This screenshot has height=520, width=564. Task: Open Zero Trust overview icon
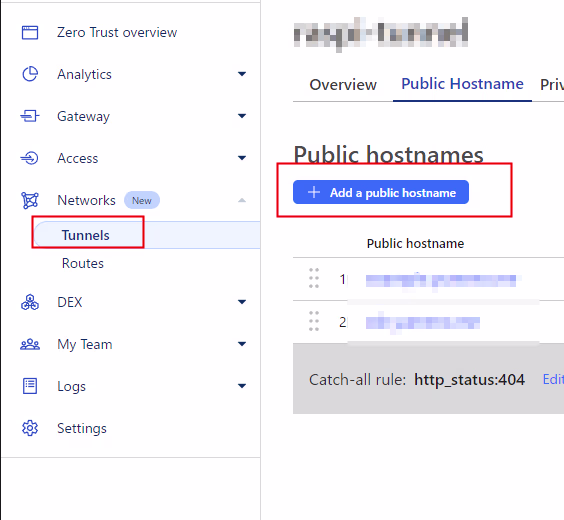tap(30, 32)
